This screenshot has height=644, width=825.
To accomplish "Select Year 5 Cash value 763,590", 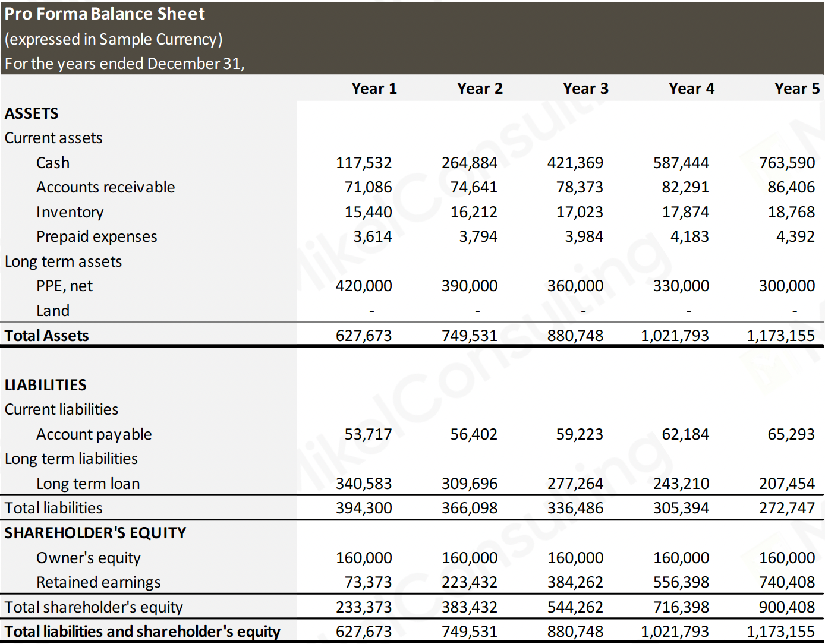I will [x=787, y=163].
